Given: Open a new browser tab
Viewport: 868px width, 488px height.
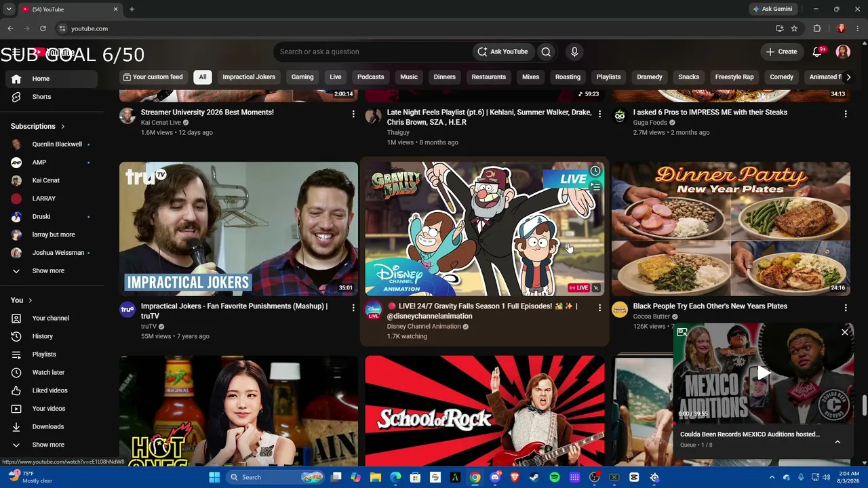Looking at the screenshot, I should [x=132, y=9].
